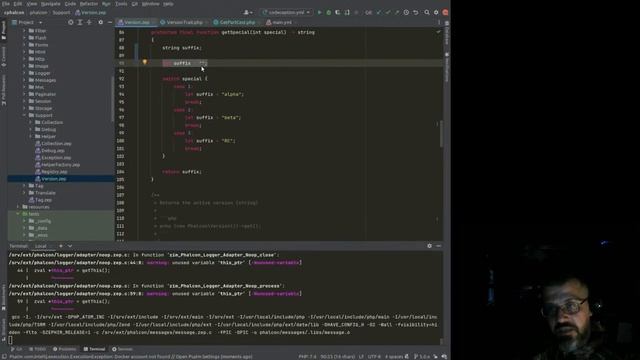Open terminal sessions dropdown chevron

coord(70,246)
